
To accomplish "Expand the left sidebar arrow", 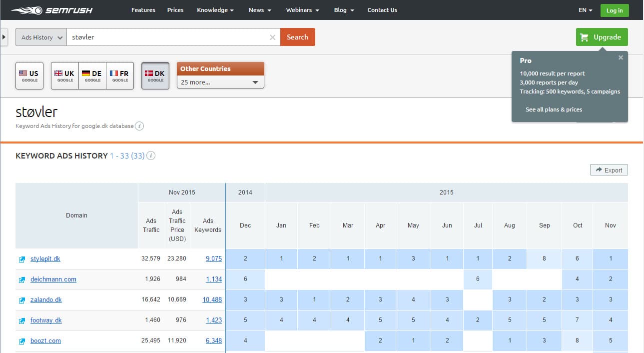I will coord(4,37).
